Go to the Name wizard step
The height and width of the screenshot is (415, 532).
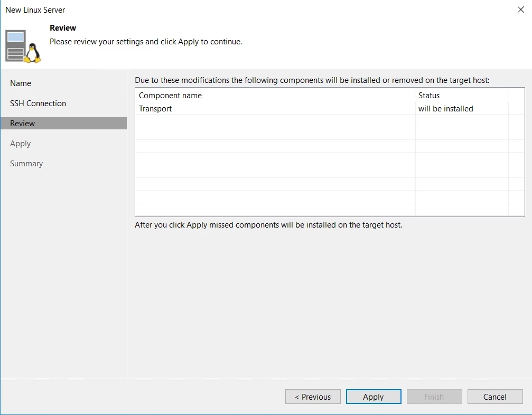pos(21,83)
